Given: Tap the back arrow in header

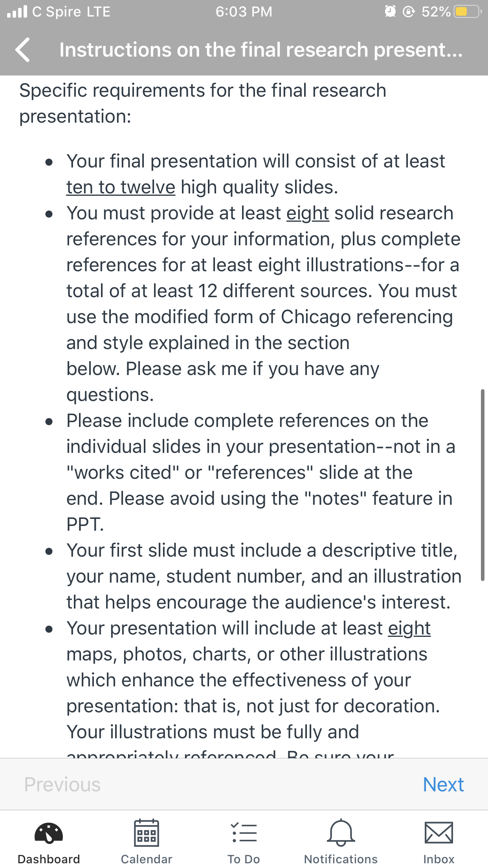Looking at the screenshot, I should coord(23,50).
